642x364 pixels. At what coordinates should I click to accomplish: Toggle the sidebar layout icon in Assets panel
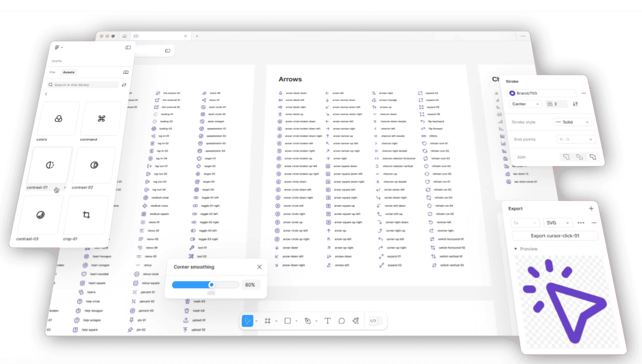(x=128, y=47)
